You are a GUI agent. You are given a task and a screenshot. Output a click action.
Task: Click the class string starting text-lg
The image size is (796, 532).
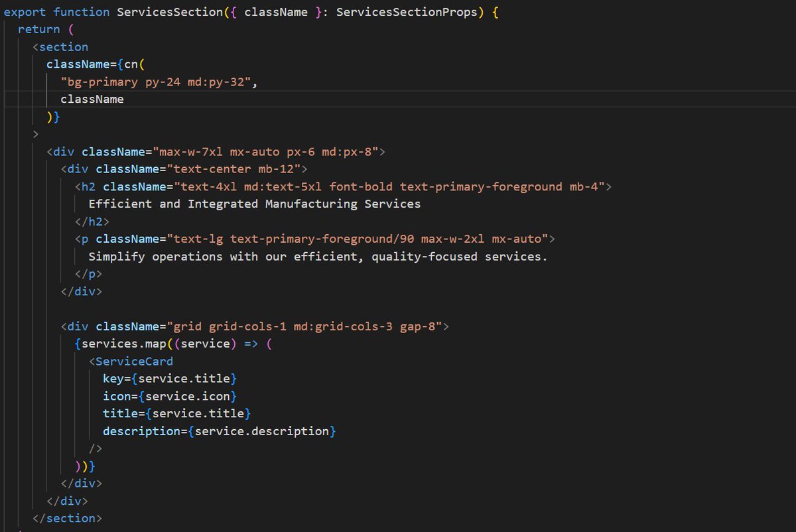357,239
